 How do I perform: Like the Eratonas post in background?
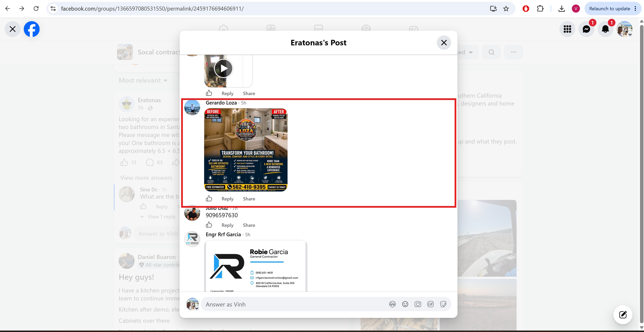(x=124, y=162)
